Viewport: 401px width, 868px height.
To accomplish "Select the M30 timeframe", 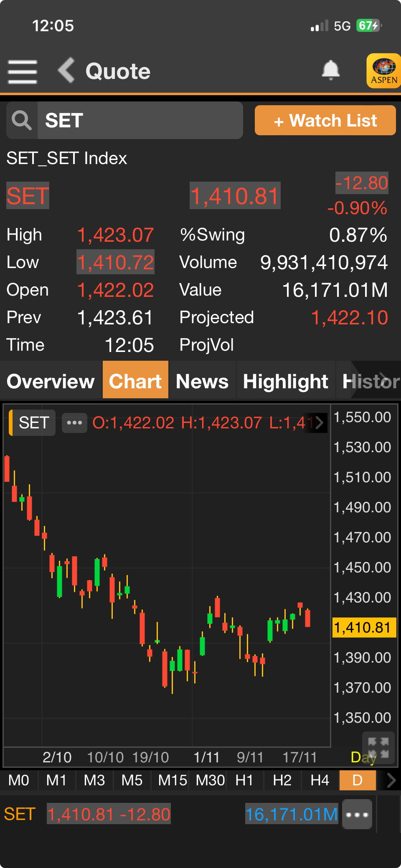I will pos(210,780).
